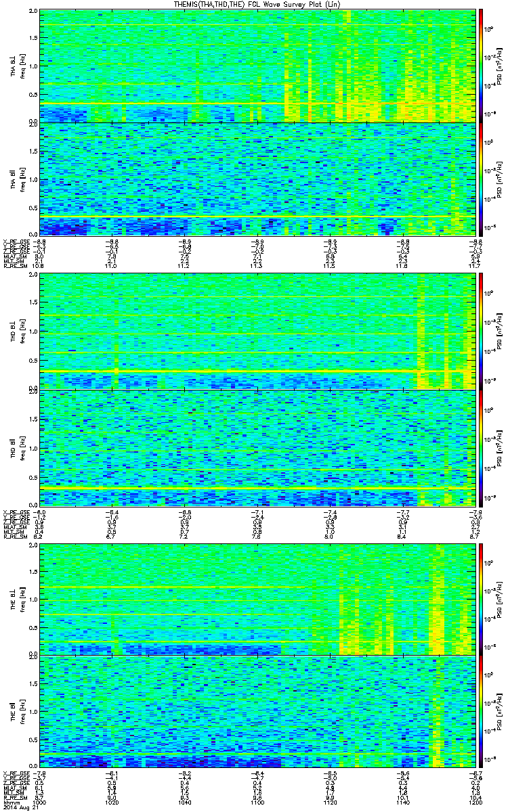508x812 pixels.
Task: Click the color bar beside THD B-perpendicular panel
Action: pos(482,331)
